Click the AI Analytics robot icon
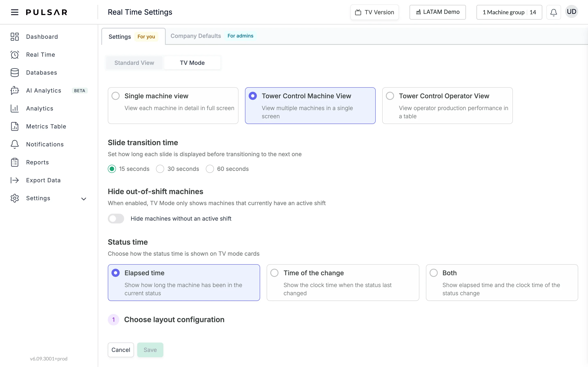This screenshot has height=367, width=588. coord(14,91)
